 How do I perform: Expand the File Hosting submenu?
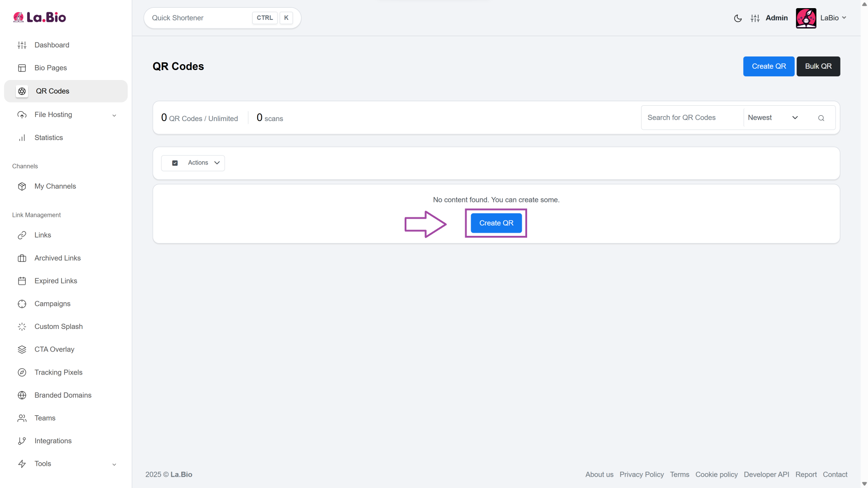114,115
